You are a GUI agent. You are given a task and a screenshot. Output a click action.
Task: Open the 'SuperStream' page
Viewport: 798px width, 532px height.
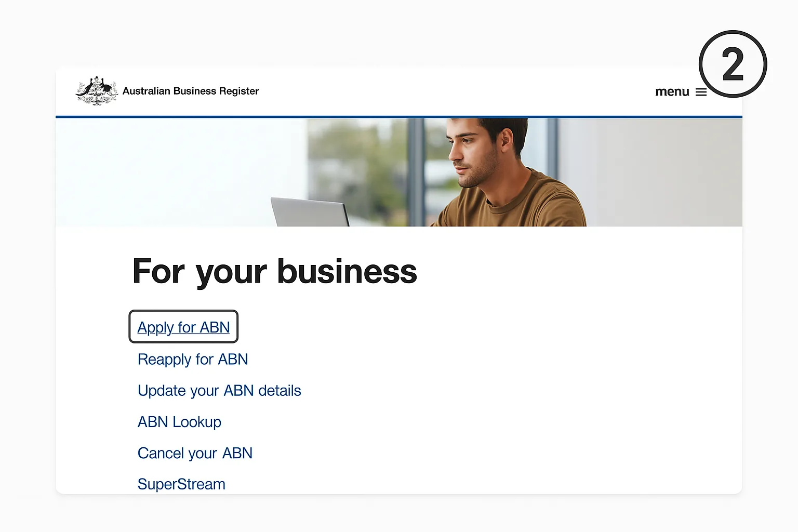[181, 484]
